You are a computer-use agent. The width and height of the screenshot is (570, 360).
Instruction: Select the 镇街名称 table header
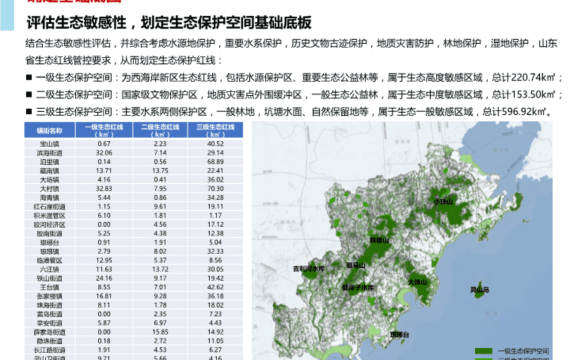(50, 130)
